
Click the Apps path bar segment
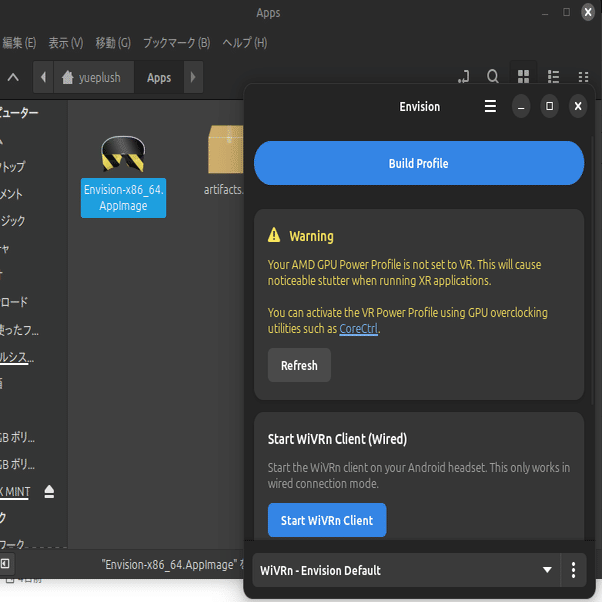coord(159,77)
